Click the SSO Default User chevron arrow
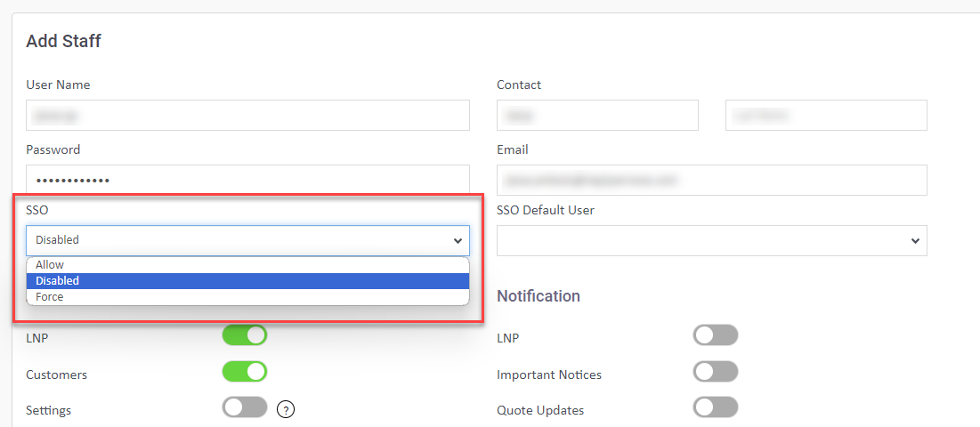This screenshot has width=980, height=427. (x=915, y=240)
